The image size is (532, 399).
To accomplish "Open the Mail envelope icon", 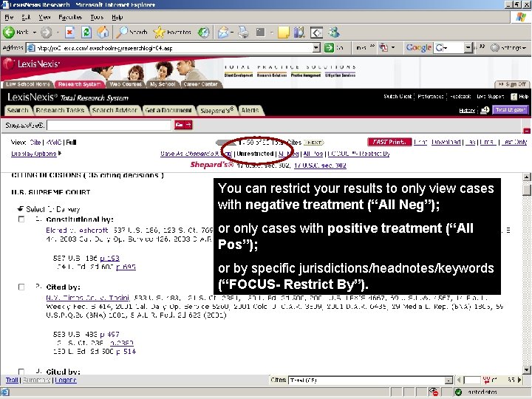I will tap(223, 33).
